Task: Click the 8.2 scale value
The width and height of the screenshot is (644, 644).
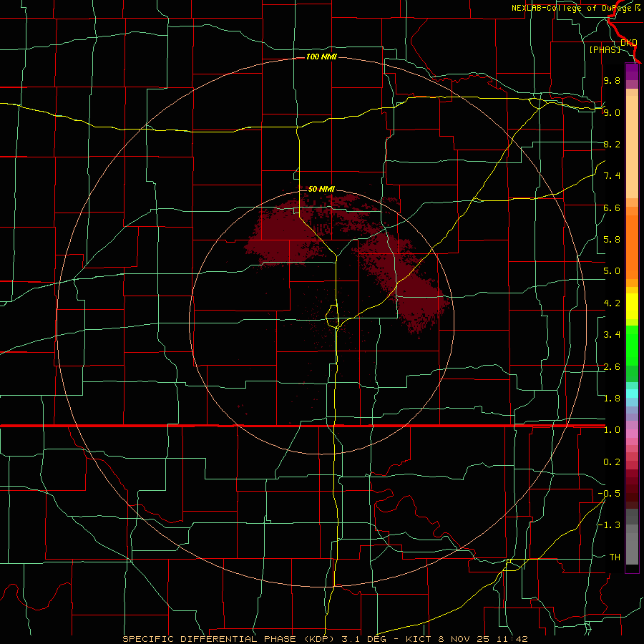Action: [x=612, y=144]
